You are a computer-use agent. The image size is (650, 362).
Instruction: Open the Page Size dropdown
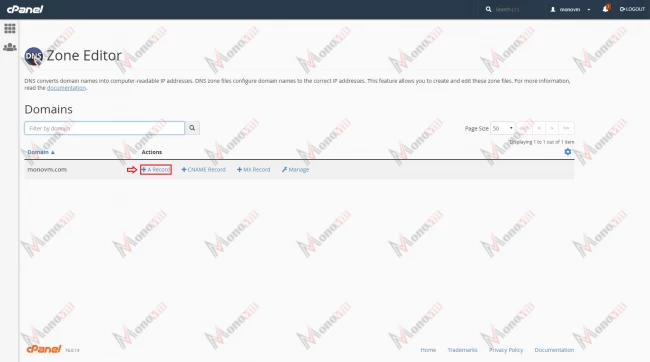coord(502,129)
